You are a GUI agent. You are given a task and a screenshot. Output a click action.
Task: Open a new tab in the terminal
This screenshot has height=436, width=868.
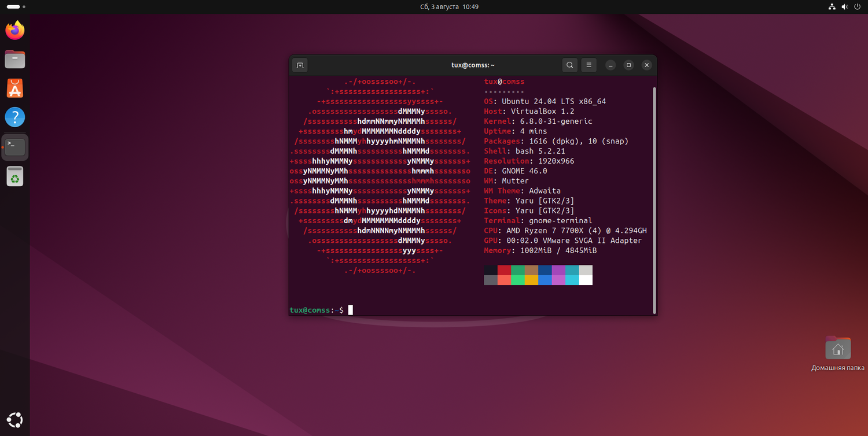click(x=300, y=65)
